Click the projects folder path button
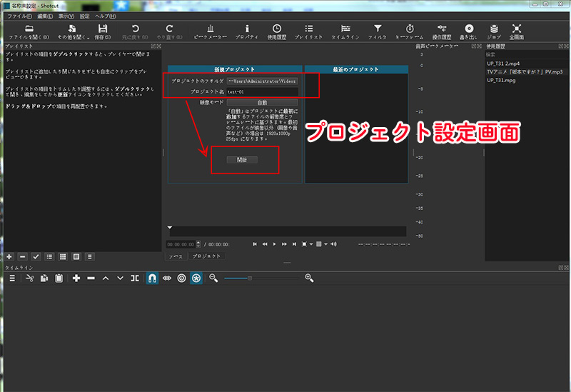Viewport: 571px width, 392px height. click(x=262, y=81)
